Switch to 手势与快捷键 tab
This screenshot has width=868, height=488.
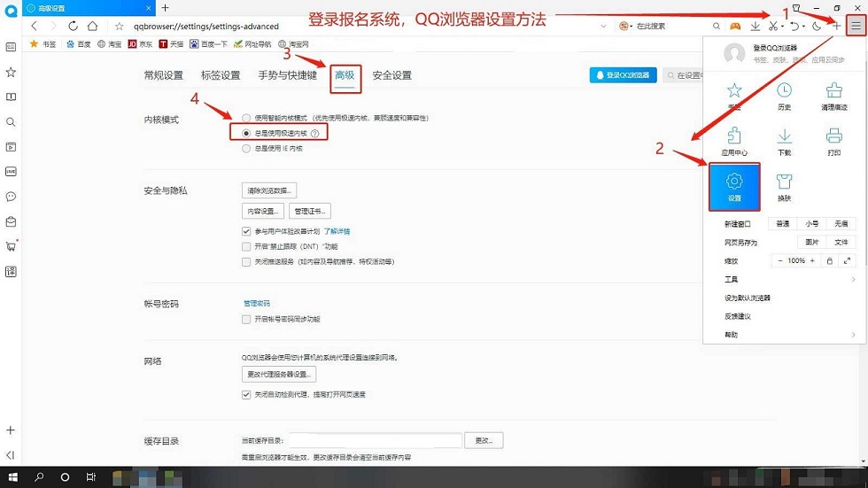(287, 75)
